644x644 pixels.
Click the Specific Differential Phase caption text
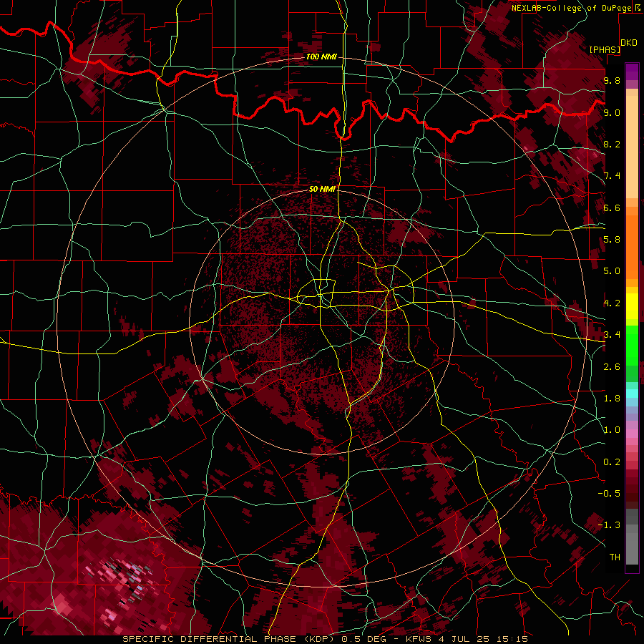[326, 639]
